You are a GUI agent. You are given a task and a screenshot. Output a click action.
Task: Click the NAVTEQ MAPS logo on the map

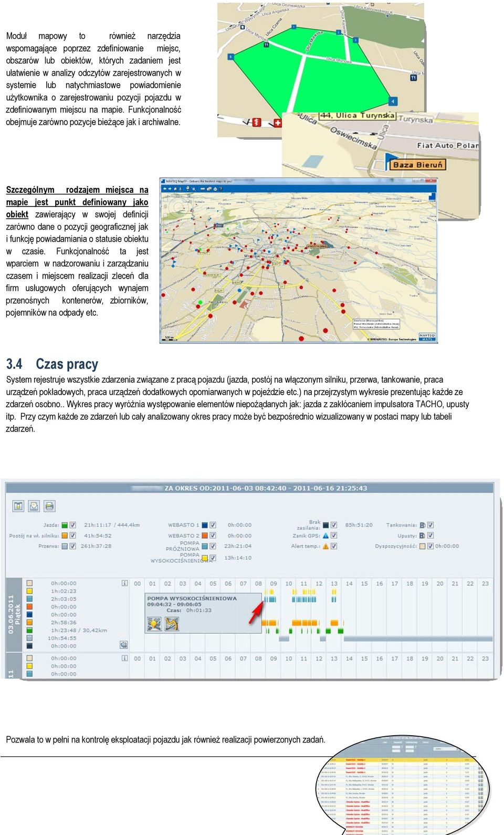[427, 337]
